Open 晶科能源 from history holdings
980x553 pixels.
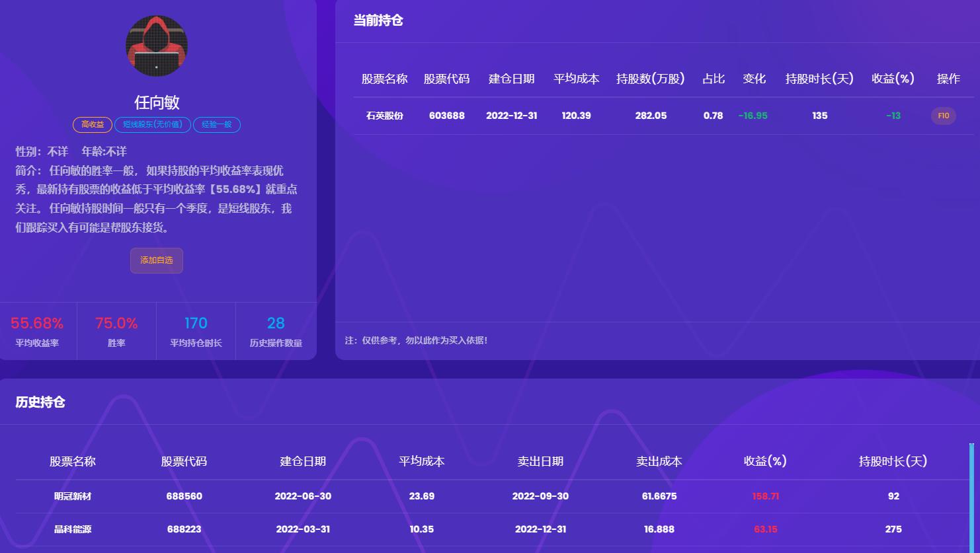click(x=73, y=529)
